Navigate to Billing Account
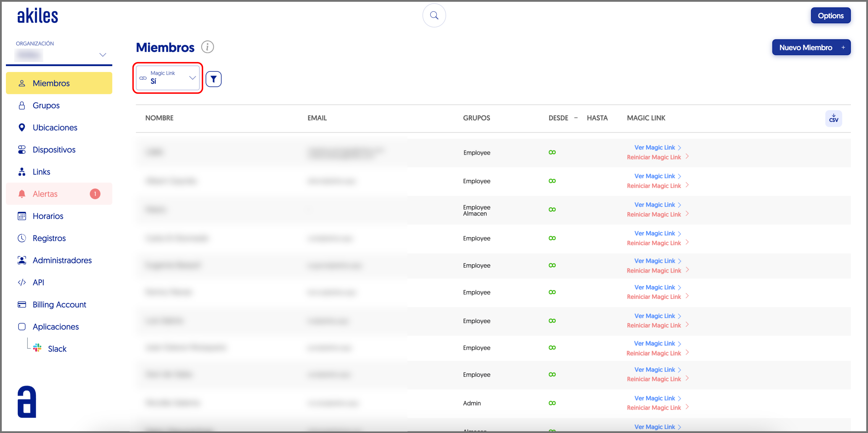868x433 pixels. pyautogui.click(x=59, y=305)
